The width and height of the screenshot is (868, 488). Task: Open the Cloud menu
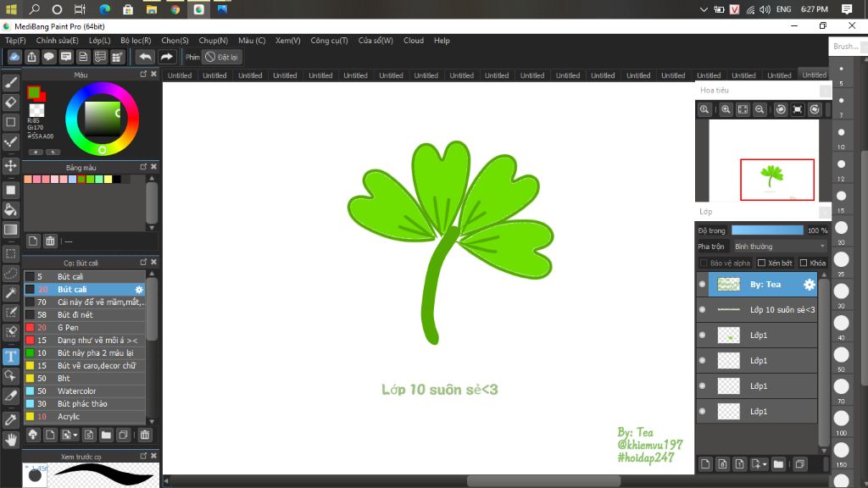(x=414, y=41)
